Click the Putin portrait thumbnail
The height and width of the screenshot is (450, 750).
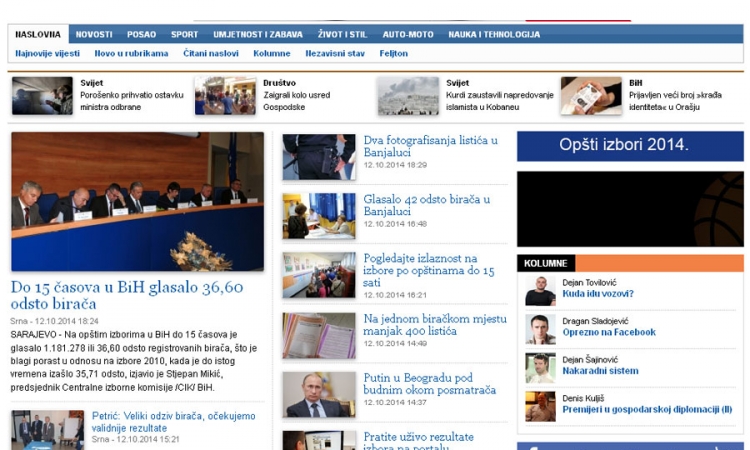[319, 395]
